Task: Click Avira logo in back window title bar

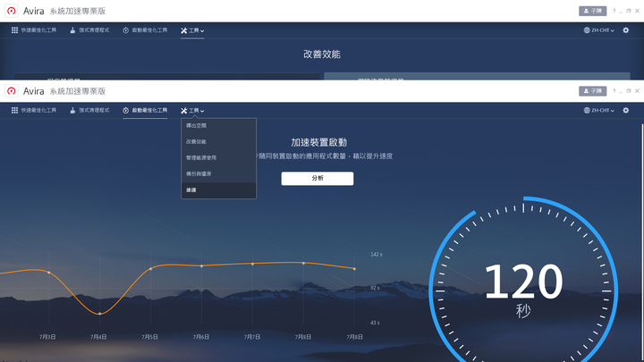Action: 12,11
